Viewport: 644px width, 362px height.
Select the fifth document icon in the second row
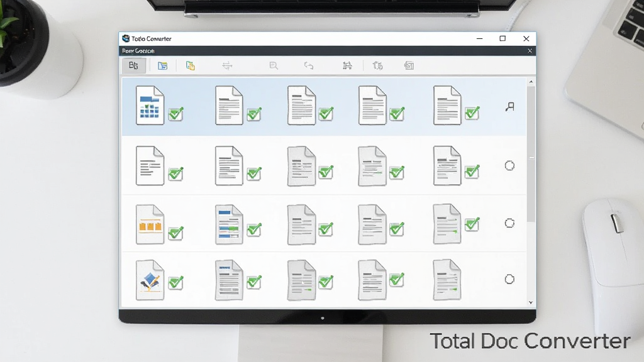[447, 165]
